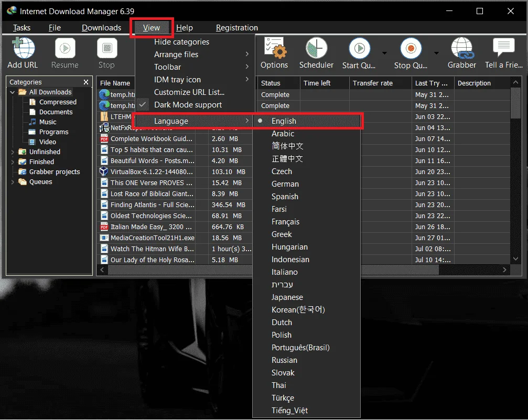Choose Spanish language
Screen dimensions: 528x420
285,197
